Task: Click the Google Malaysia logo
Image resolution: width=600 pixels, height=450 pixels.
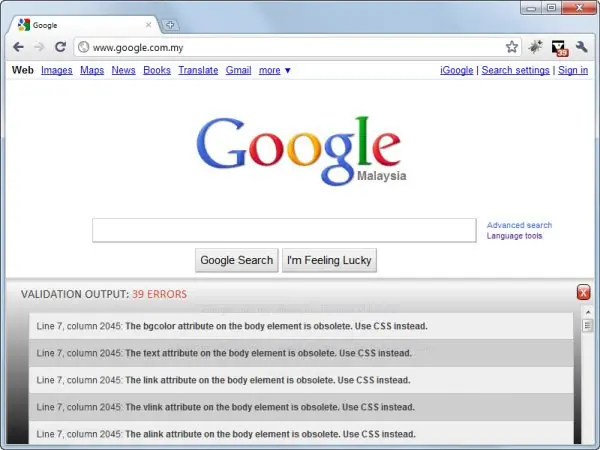Action: click(301, 151)
